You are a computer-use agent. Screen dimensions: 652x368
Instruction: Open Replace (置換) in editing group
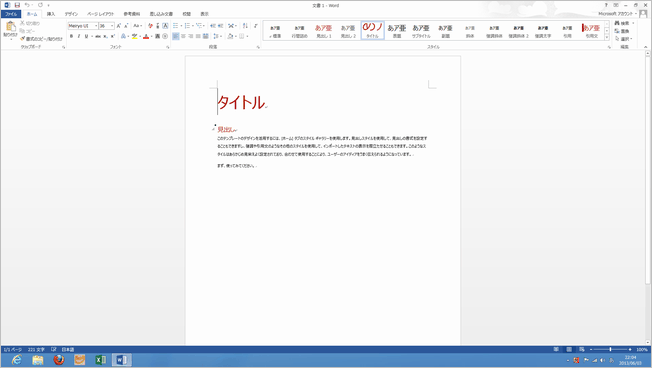tap(622, 31)
